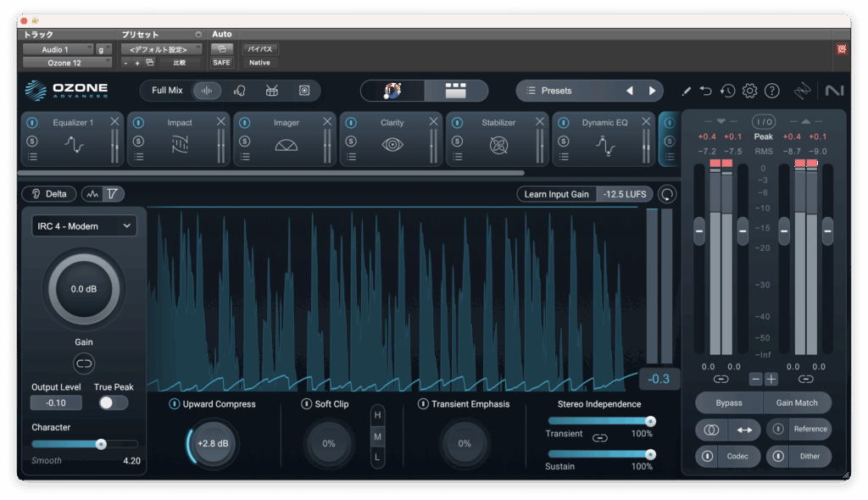Screen dimensions: 868x500
Task: Open Ozone settings gear
Action: [x=749, y=91]
